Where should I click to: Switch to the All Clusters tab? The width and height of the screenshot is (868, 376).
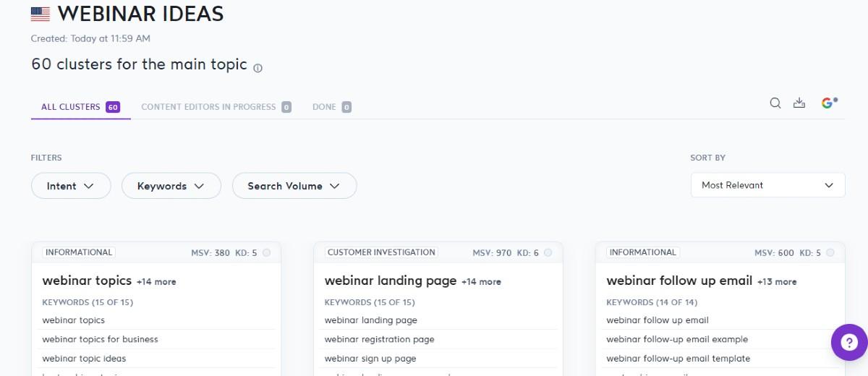[80, 107]
